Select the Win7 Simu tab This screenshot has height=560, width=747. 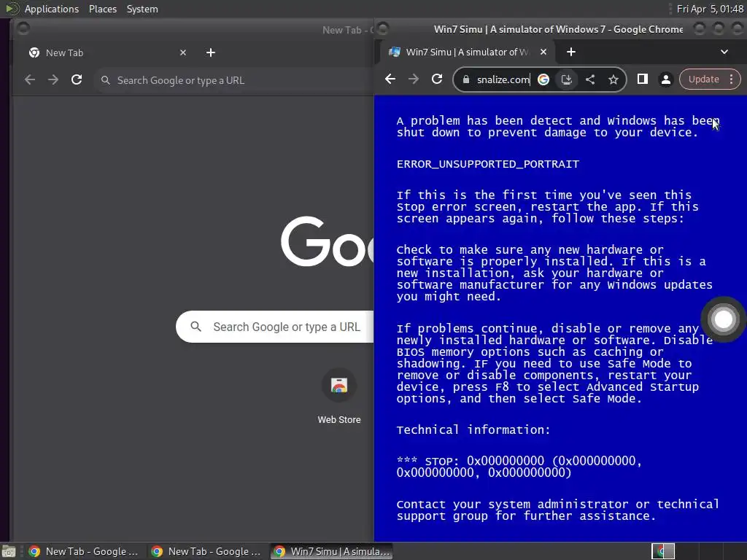(x=469, y=52)
